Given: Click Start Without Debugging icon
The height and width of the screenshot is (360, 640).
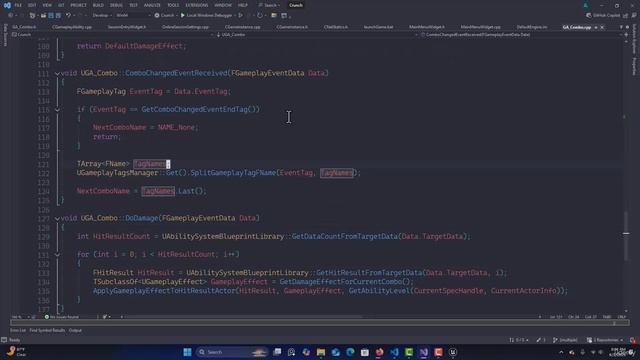Looking at the screenshot, I should click(241, 16).
